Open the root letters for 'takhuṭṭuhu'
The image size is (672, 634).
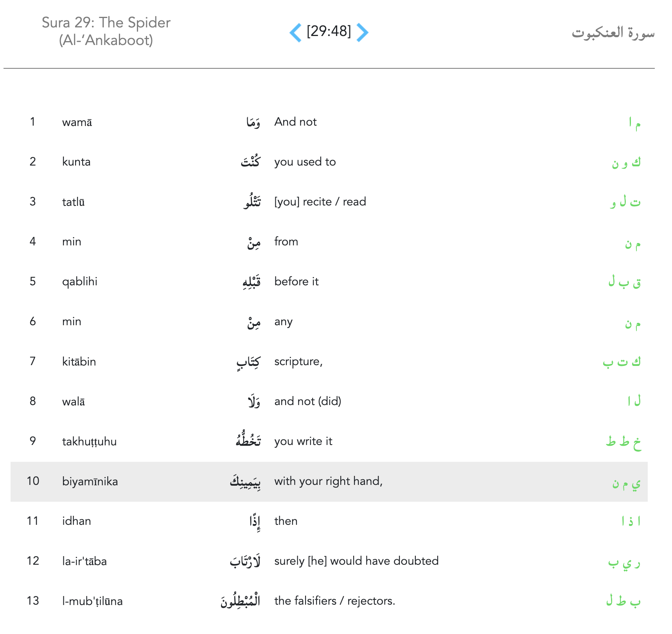point(623,441)
